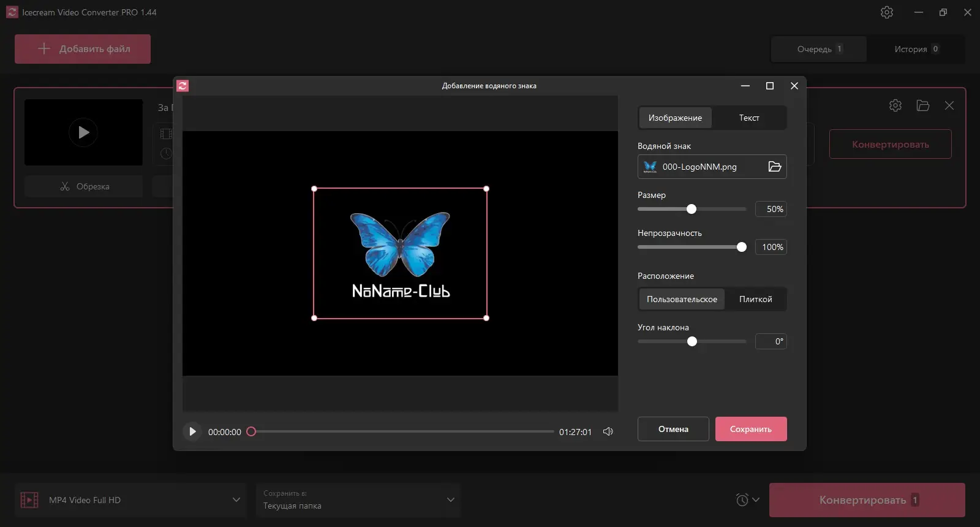Viewport: 980px width, 527px height.
Task: Click the 01:27:01 duration text
Action: pyautogui.click(x=575, y=432)
